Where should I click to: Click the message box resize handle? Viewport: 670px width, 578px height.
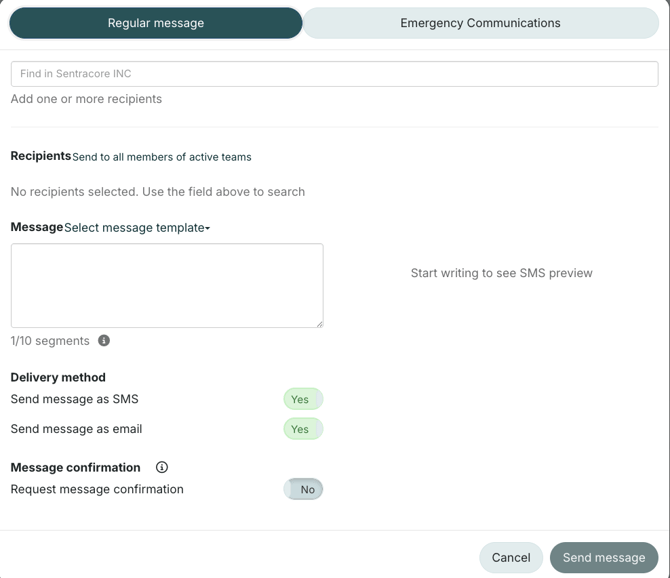pyautogui.click(x=319, y=323)
